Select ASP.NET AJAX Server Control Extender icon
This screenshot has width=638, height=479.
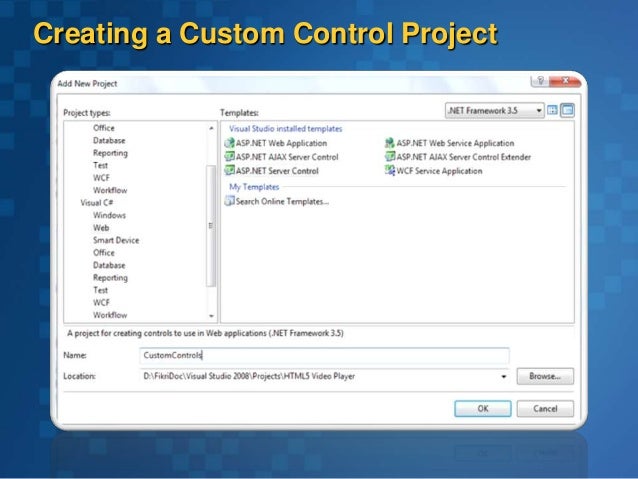click(390, 157)
